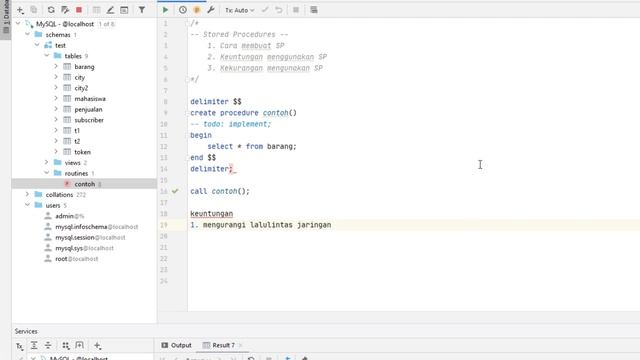Viewport: 640px width, 360px height.
Task: Click the underlined word 'keuntungan'
Action: (211, 213)
